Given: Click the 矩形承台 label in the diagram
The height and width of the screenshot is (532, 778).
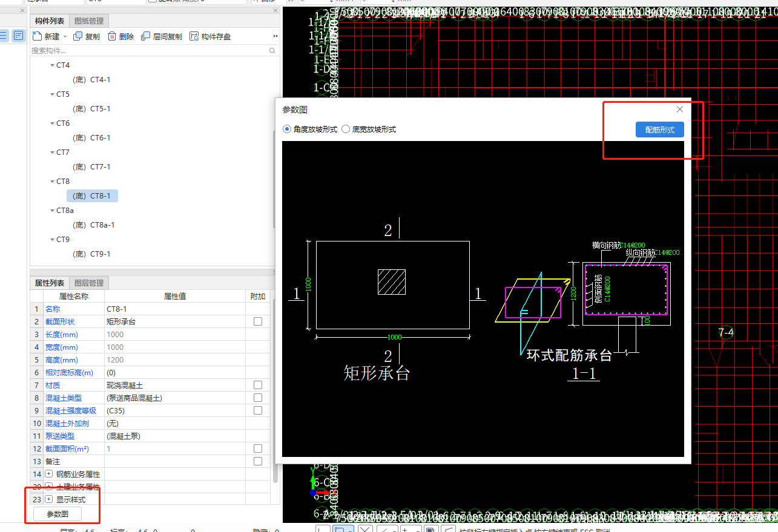Looking at the screenshot, I should point(377,372).
